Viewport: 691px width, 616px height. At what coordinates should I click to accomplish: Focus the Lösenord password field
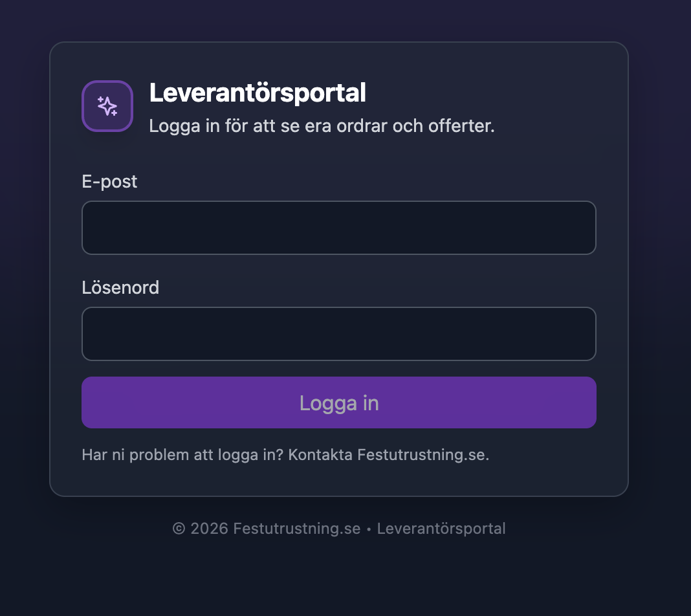click(x=338, y=334)
